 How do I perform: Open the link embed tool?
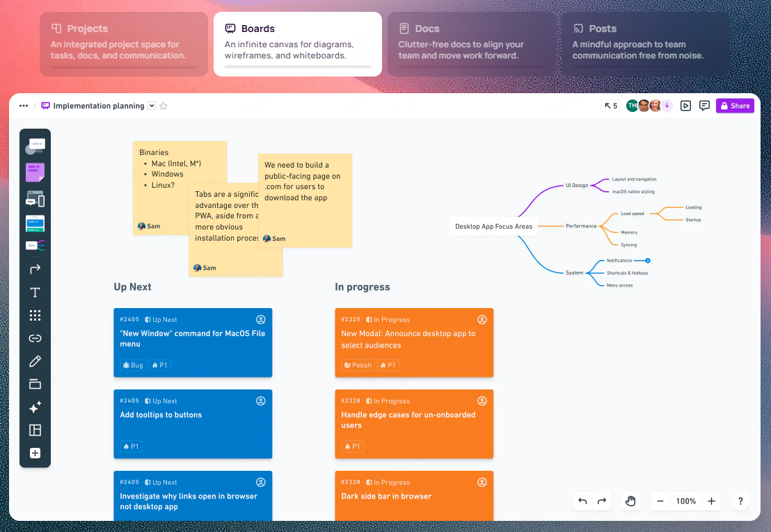(35, 338)
